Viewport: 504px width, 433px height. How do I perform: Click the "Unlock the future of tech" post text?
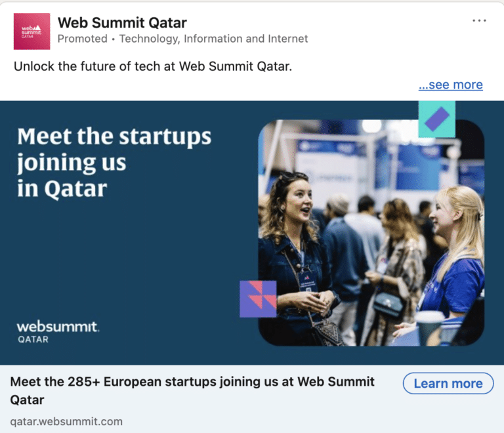tap(152, 66)
